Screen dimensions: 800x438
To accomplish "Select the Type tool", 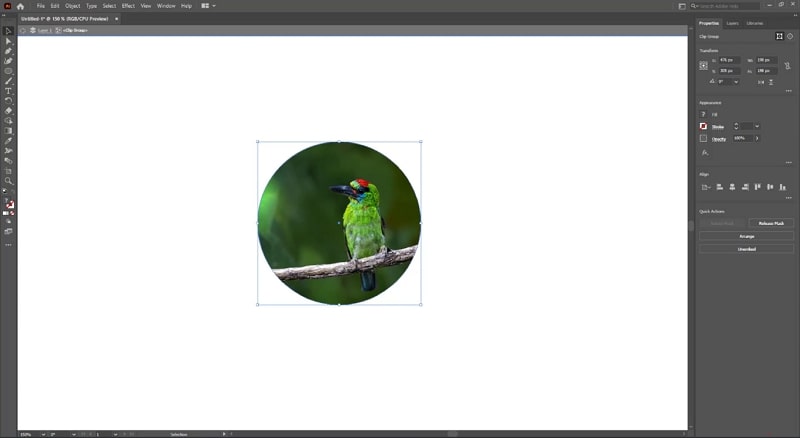I will tap(8, 91).
